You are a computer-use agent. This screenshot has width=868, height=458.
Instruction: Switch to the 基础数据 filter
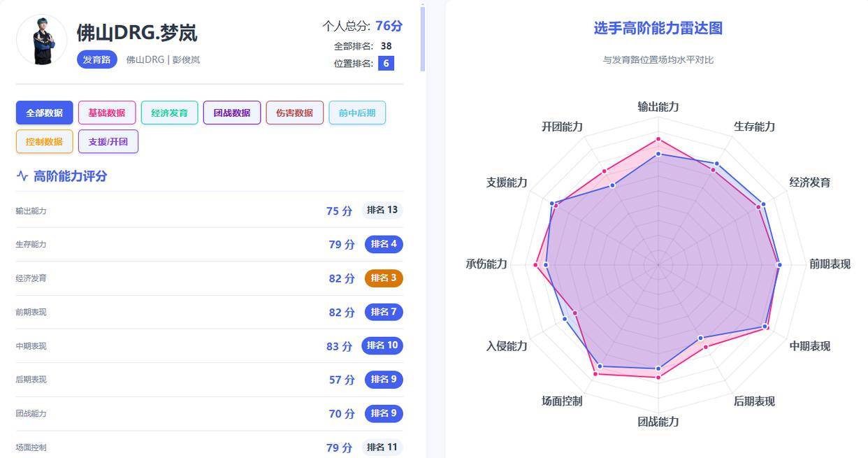tap(106, 113)
